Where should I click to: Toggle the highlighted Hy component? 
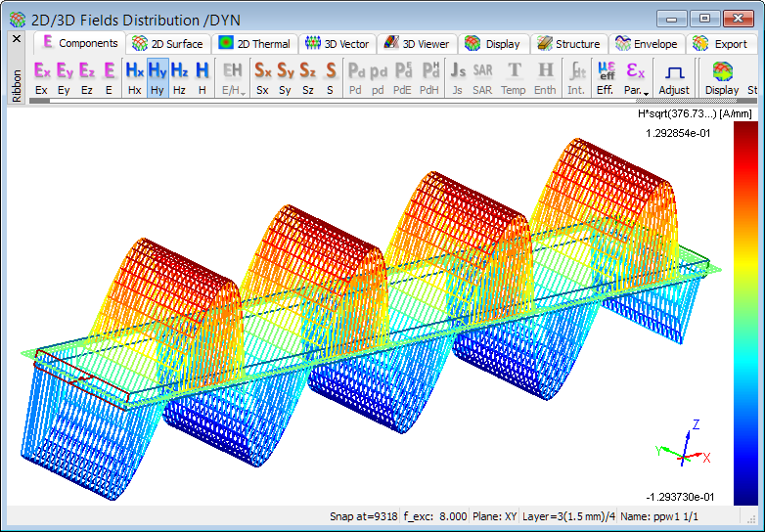coord(157,77)
